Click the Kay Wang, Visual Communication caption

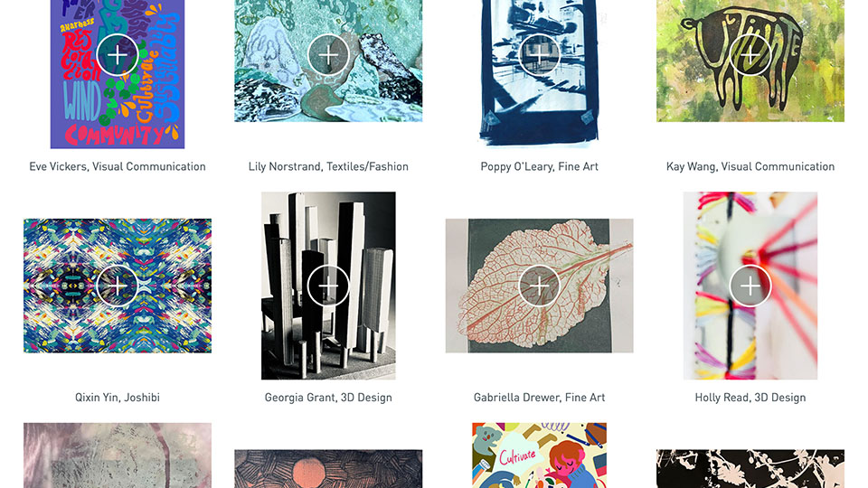coord(750,166)
